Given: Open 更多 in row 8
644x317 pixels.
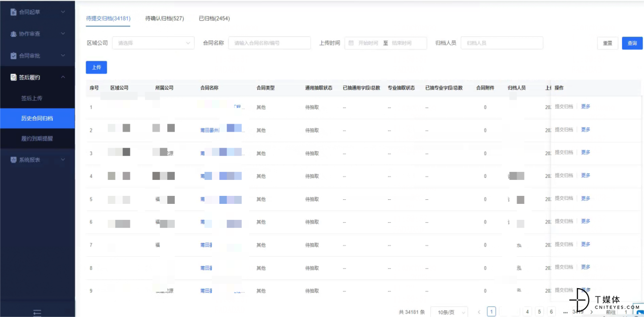Looking at the screenshot, I should click(586, 267).
